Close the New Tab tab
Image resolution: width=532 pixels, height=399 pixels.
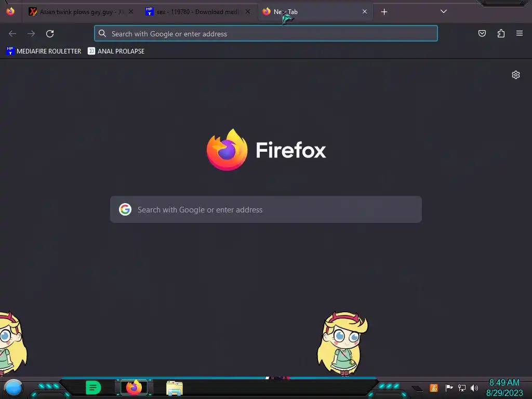[x=365, y=11]
